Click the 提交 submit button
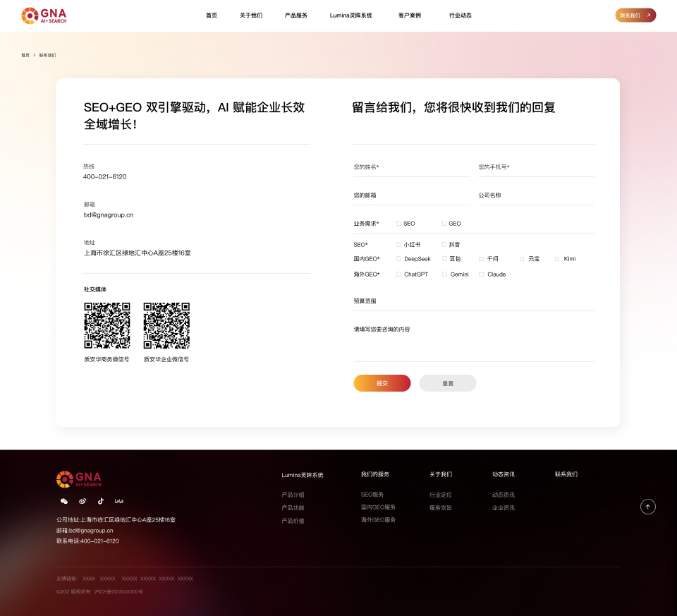Image resolution: width=677 pixels, height=616 pixels. [382, 383]
